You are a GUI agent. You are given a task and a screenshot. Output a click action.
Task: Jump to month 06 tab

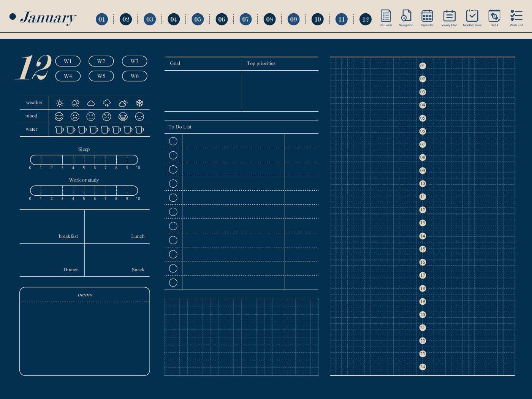tap(222, 19)
